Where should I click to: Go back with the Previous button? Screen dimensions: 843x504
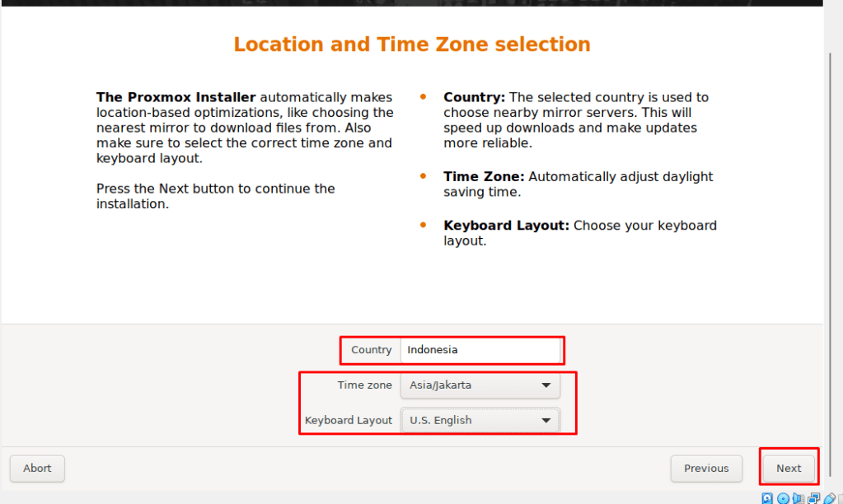click(x=706, y=469)
